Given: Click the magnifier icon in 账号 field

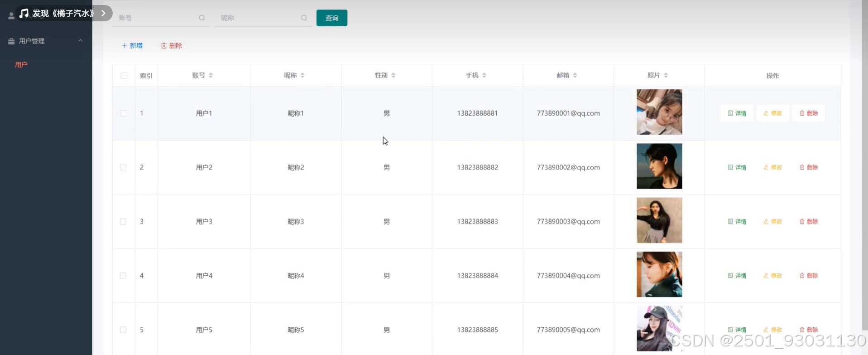Looking at the screenshot, I should click(x=202, y=18).
